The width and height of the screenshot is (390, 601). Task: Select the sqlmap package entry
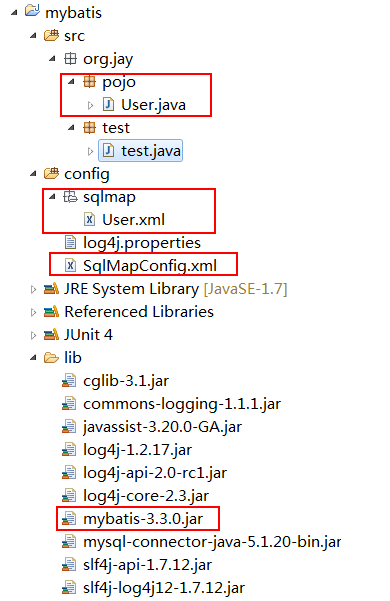pos(109,197)
